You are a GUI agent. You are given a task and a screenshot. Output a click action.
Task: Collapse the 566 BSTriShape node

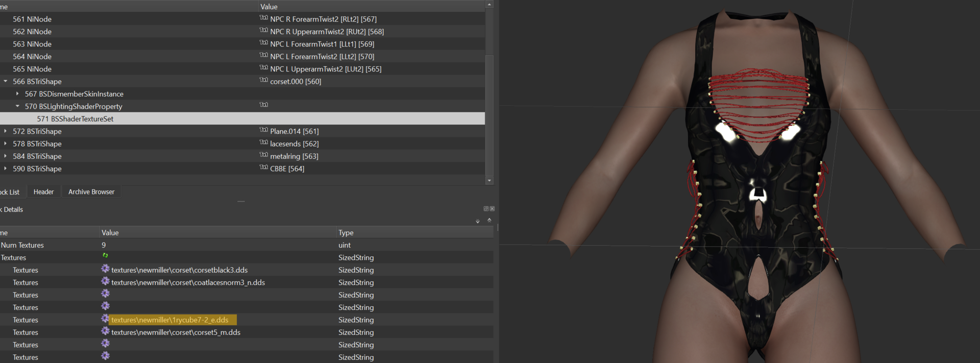coord(6,81)
